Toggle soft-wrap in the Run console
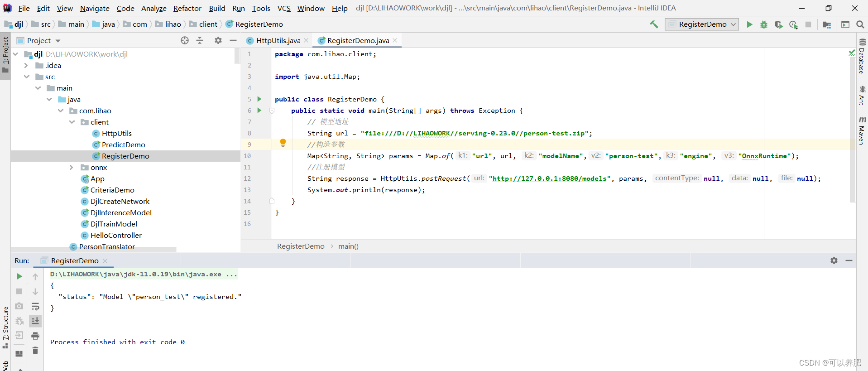This screenshot has height=371, width=868. pyautogui.click(x=35, y=306)
